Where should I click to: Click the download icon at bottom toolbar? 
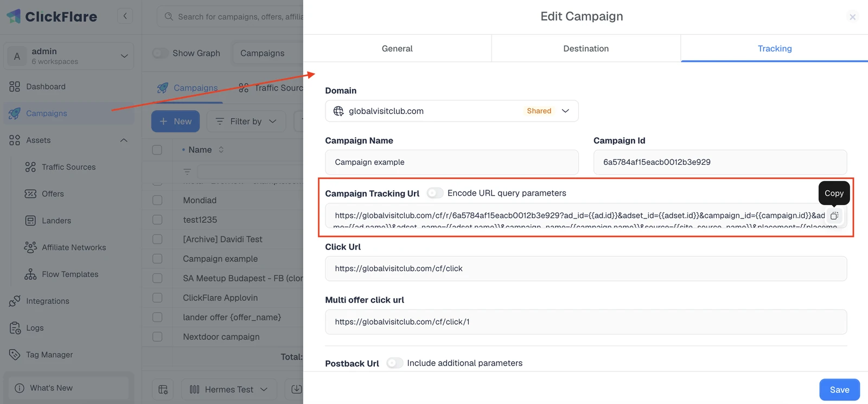pos(296,389)
